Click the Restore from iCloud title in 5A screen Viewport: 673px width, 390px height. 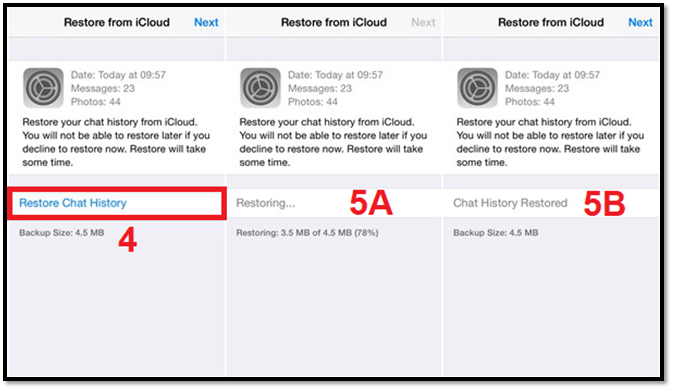pyautogui.click(x=334, y=22)
